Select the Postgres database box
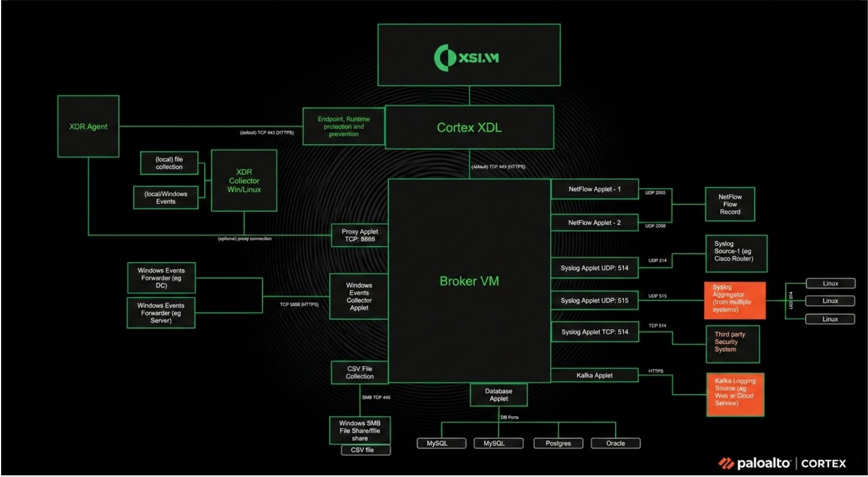The height and width of the screenshot is (477, 868). [558, 443]
